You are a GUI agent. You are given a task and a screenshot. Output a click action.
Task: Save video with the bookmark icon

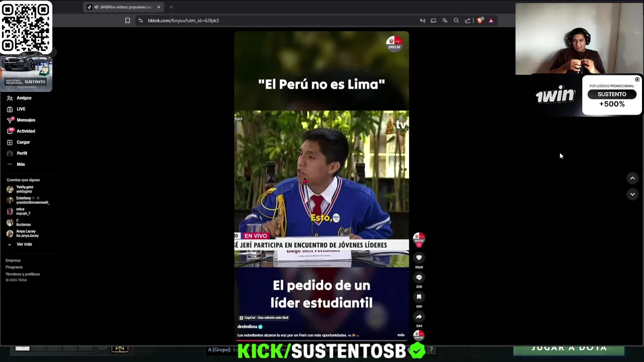(x=419, y=297)
